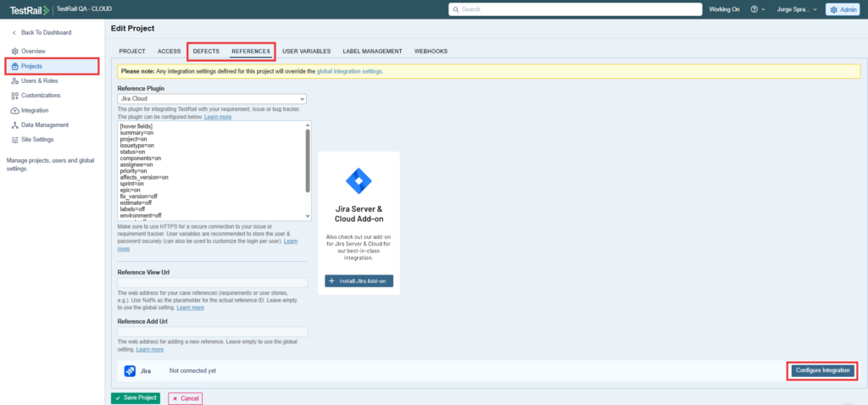Click Install Jira Add-on button
Screen dimensions: 868x405
point(359,280)
